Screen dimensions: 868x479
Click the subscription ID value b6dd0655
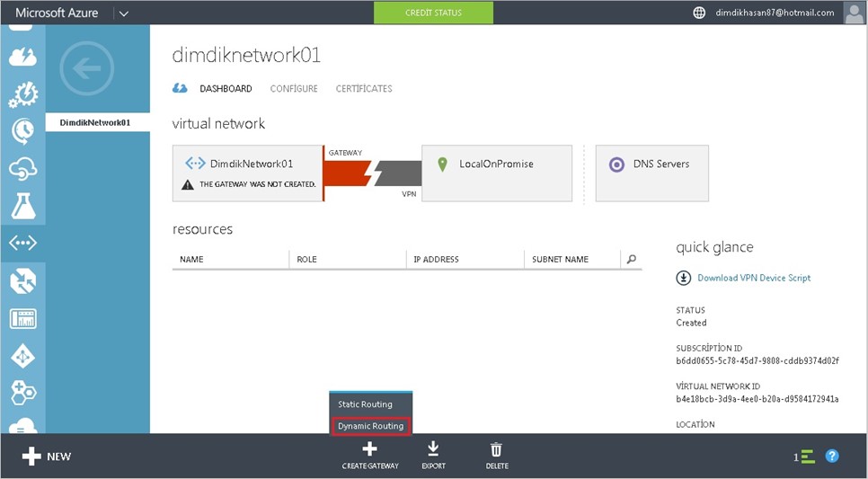[757, 361]
